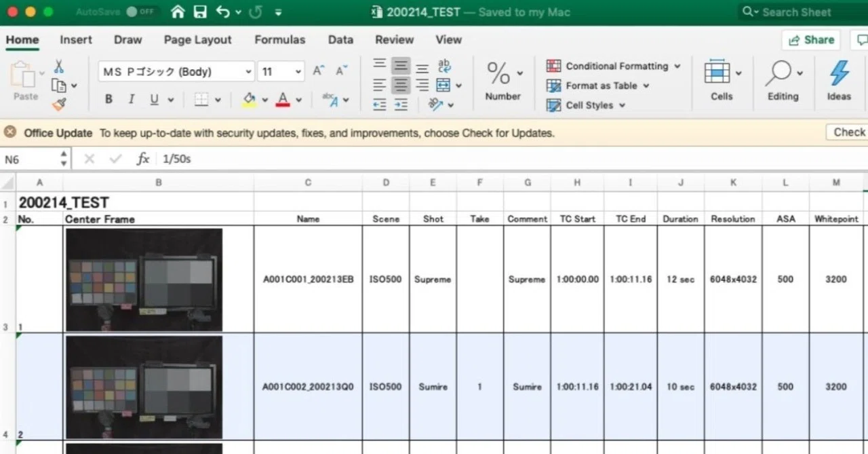Toggle middle vertical alignment
Screen dimensions: 868x454
click(401, 66)
